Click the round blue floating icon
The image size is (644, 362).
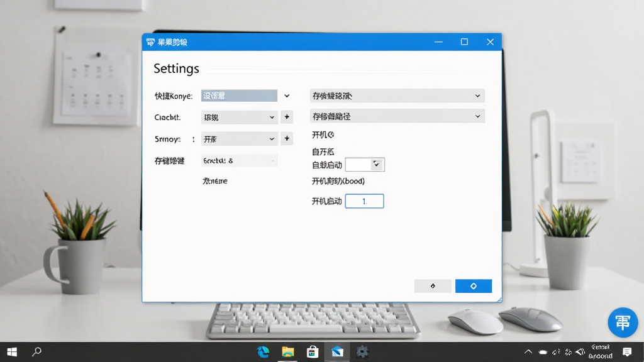pos(623,322)
